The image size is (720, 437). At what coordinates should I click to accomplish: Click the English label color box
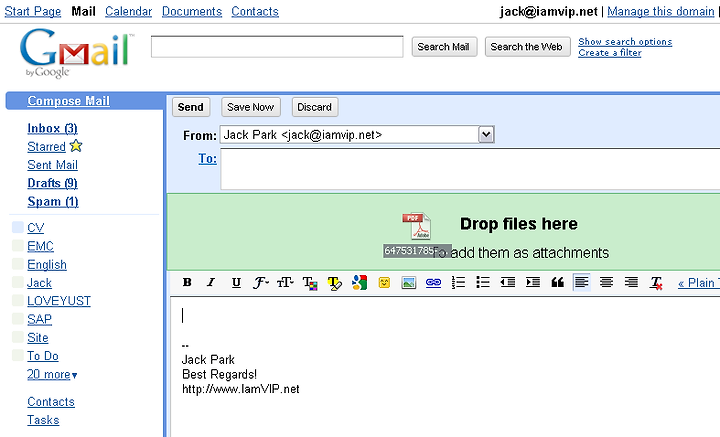[18, 264]
